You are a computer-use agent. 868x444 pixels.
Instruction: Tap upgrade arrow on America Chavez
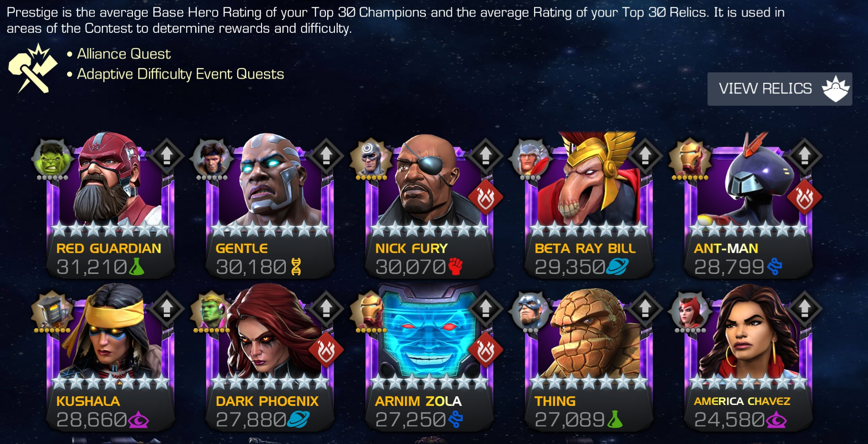[805, 308]
